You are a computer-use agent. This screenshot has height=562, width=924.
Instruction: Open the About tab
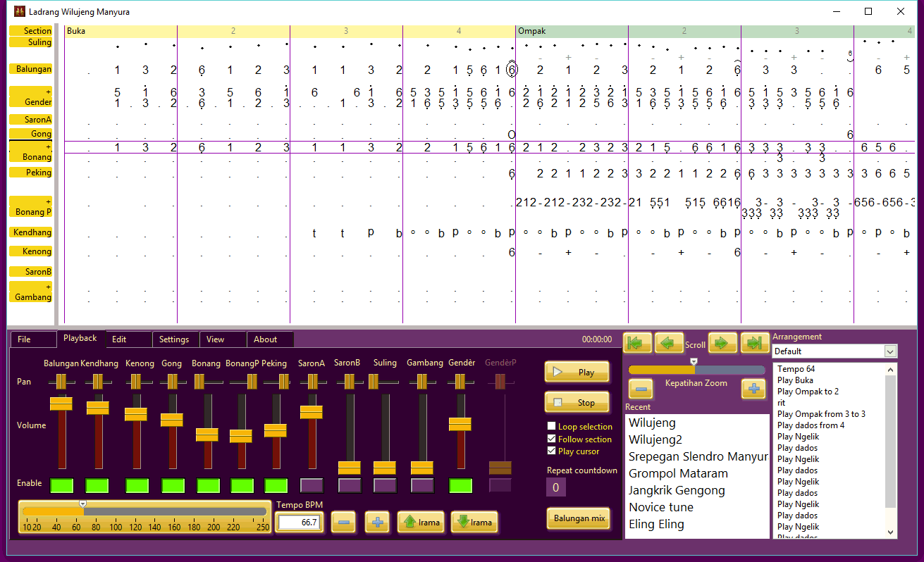271,339
